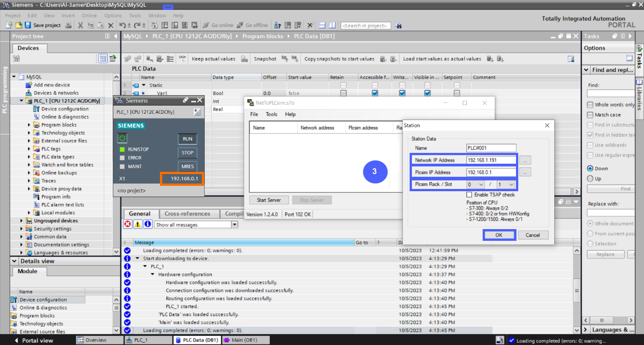Click the Network IP Address input field
Screen dimensions: 644x345
(491, 160)
